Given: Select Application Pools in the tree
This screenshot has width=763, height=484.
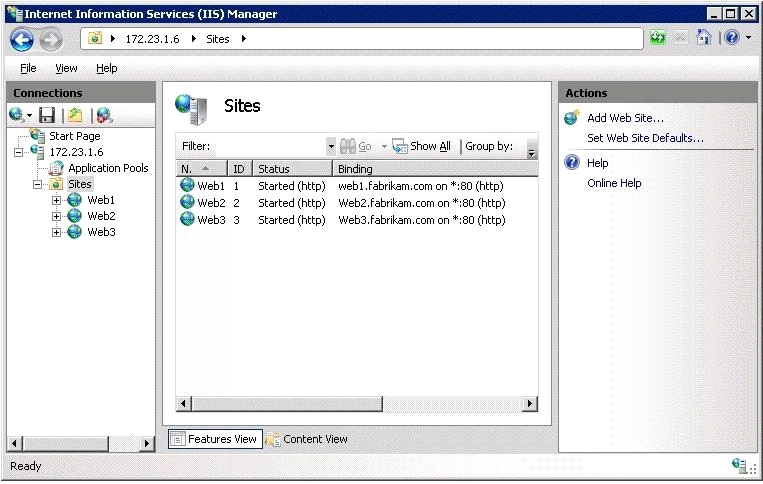Looking at the screenshot, I should click(108, 168).
